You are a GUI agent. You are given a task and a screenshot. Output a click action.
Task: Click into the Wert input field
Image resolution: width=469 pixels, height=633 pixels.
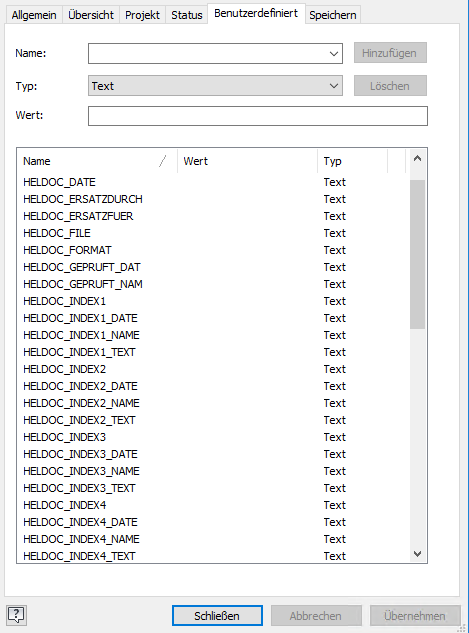(x=258, y=116)
